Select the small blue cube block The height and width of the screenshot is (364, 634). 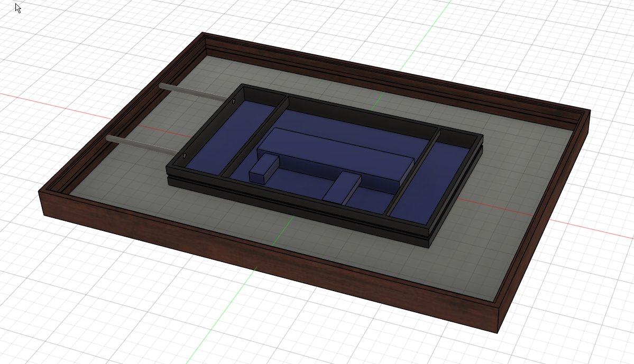264,169
